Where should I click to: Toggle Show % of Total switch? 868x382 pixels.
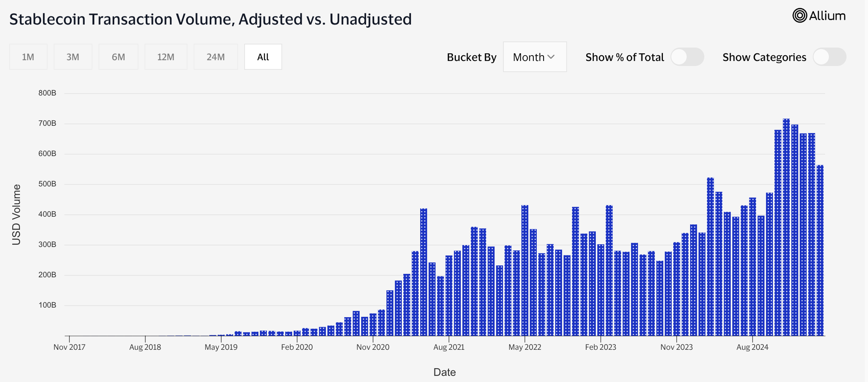(x=687, y=57)
